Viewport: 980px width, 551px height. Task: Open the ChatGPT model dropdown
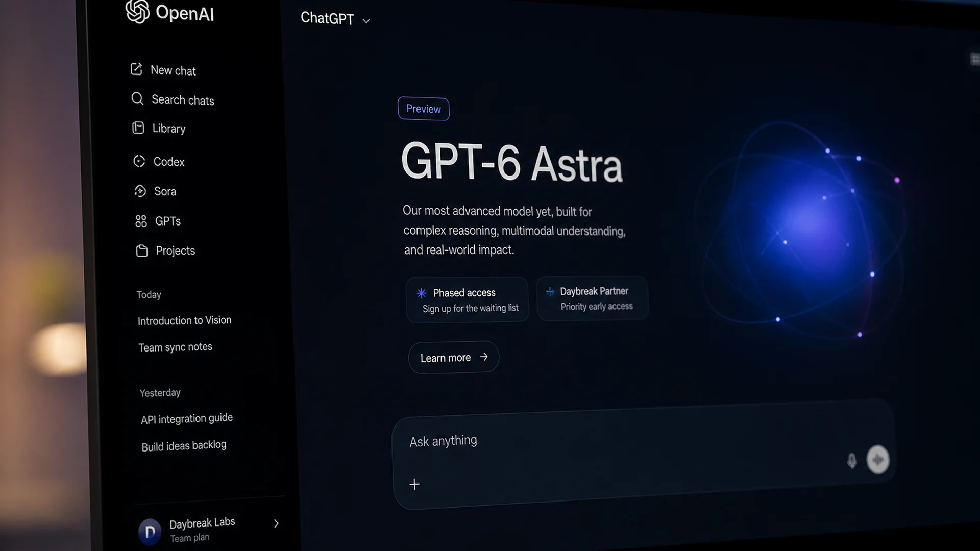coord(335,19)
